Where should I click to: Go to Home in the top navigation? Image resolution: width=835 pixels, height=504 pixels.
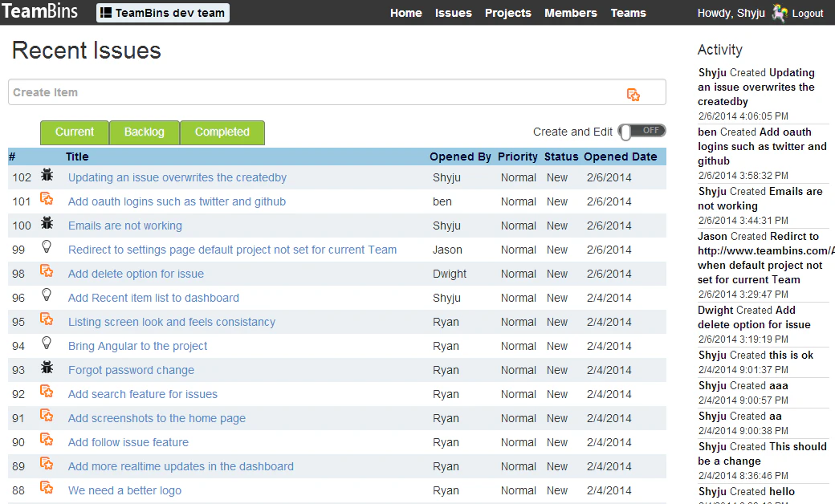(405, 13)
